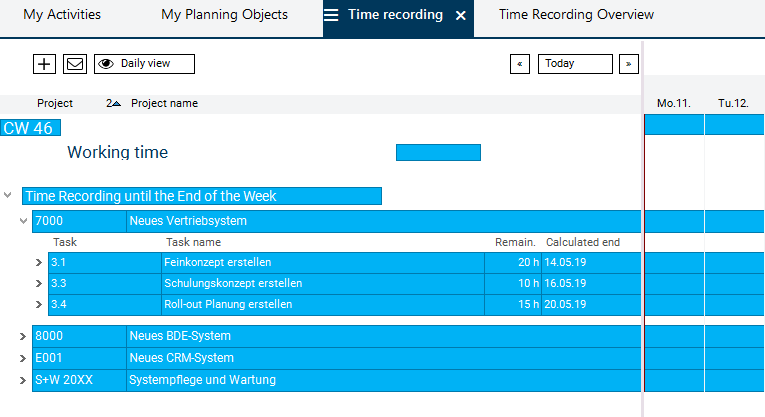Collapse the Time Recording until End of Week group
The image size is (765, 417).
click(x=9, y=196)
